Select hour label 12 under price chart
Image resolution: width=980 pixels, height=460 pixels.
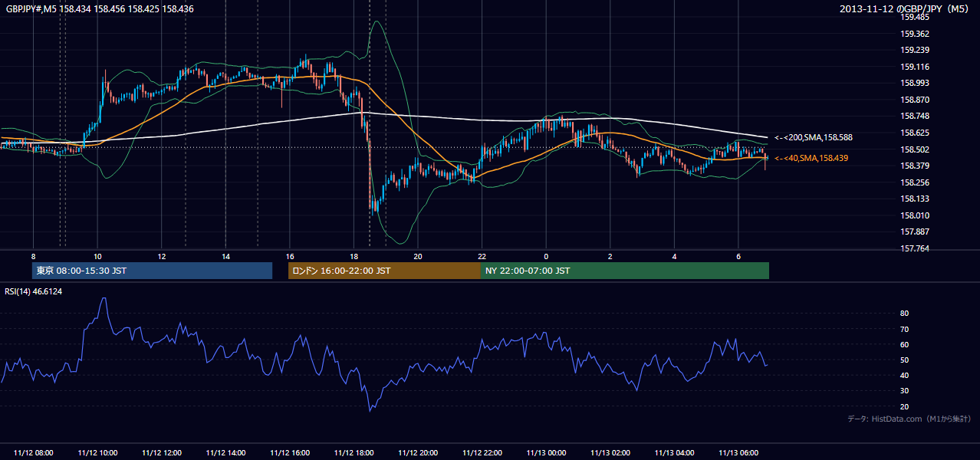[x=162, y=256]
